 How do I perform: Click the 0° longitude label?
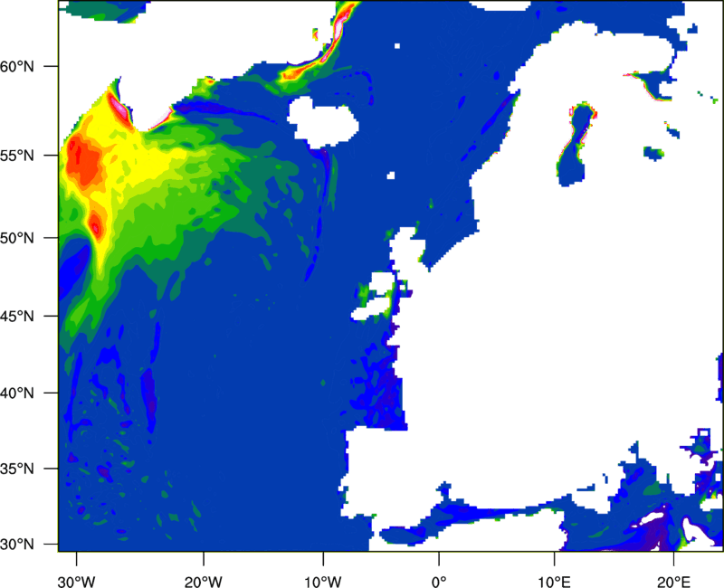coord(439,582)
